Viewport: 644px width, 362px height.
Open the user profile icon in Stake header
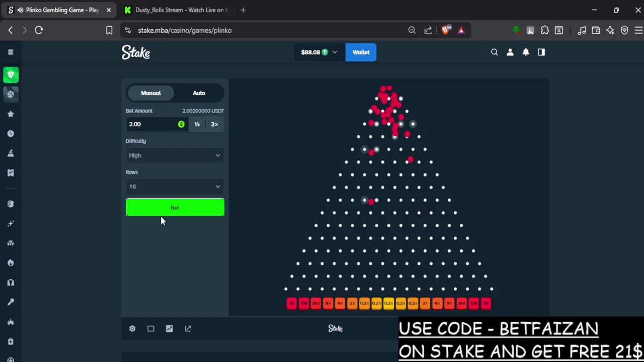point(510,52)
